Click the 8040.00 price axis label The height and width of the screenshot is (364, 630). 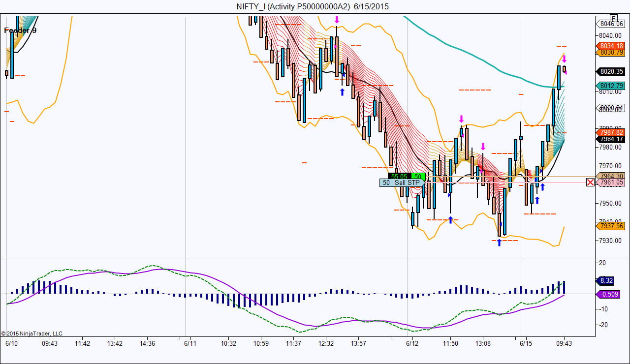point(609,35)
